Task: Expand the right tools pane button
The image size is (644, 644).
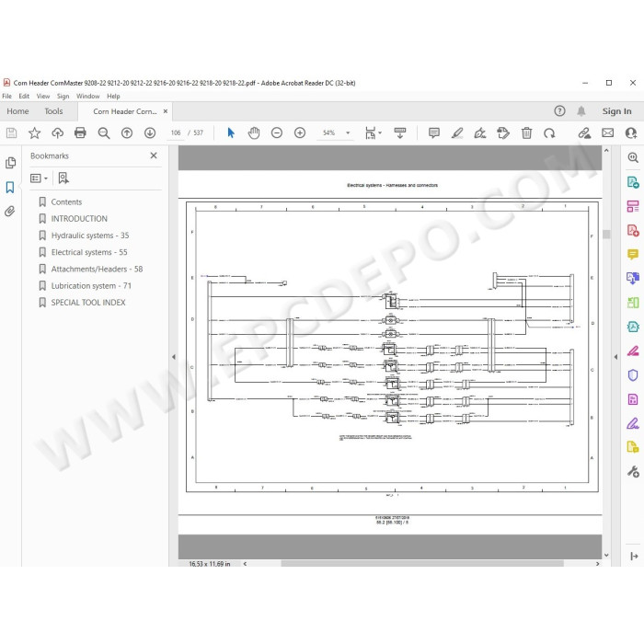Action: tap(634, 556)
